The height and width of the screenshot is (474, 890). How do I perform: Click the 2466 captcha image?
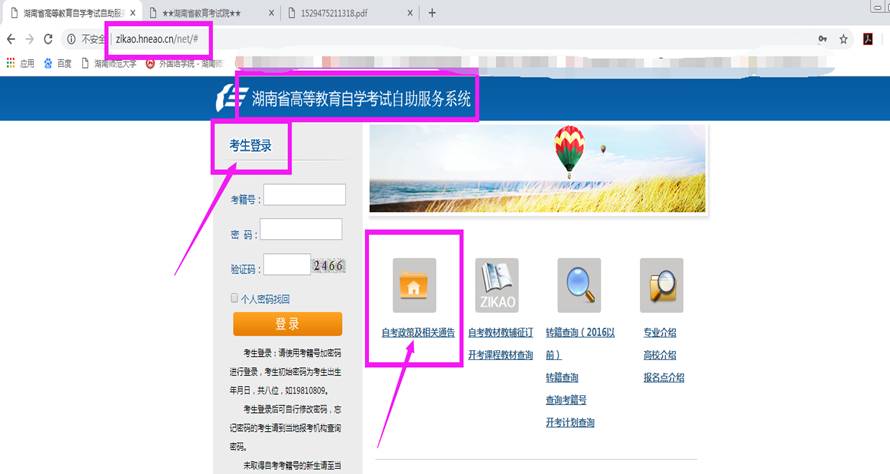pos(328,265)
